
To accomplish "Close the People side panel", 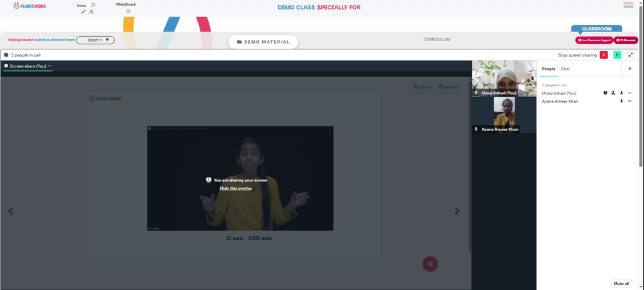I will pyautogui.click(x=630, y=69).
